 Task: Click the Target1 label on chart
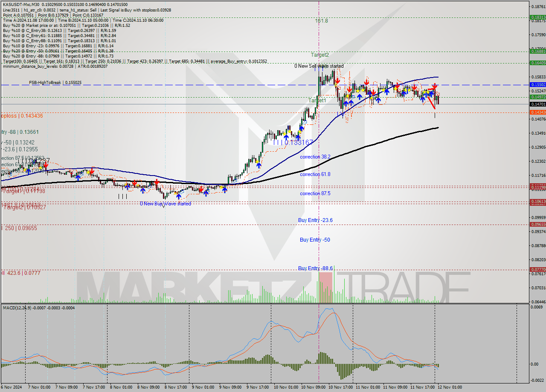click(x=317, y=100)
